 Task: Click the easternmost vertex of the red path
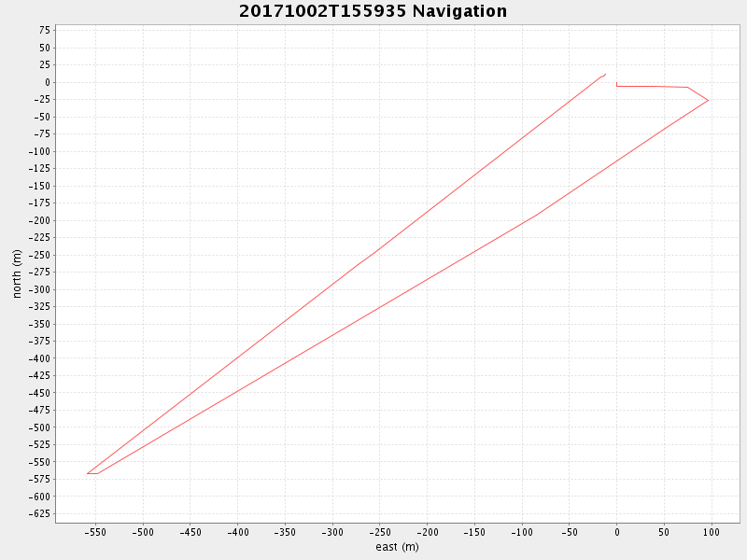708,100
